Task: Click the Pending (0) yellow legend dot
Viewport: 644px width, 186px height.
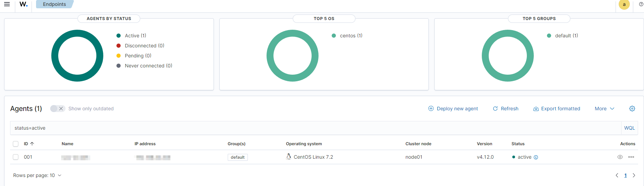Action: click(x=119, y=56)
